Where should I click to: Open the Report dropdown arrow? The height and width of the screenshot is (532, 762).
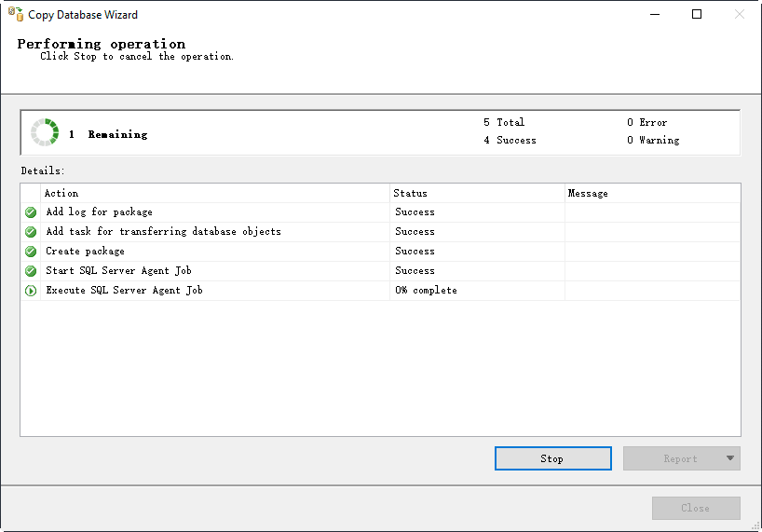729,458
